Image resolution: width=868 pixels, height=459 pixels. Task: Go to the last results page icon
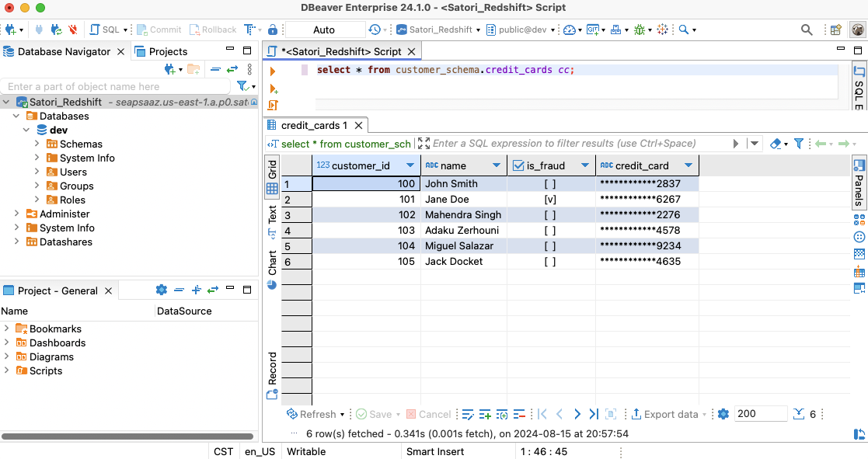pyautogui.click(x=594, y=414)
